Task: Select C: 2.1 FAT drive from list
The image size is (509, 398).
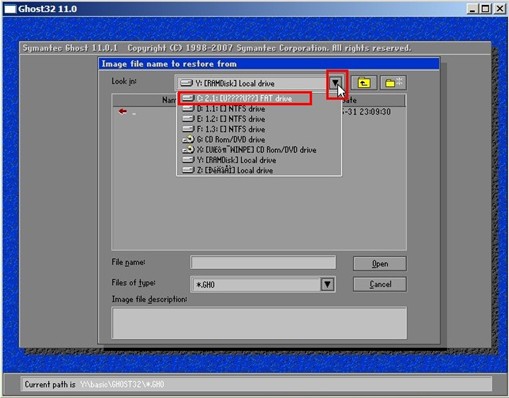Action: click(x=245, y=98)
